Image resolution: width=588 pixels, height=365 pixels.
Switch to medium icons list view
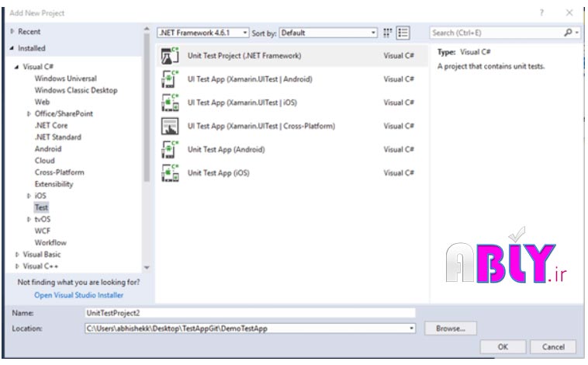coord(403,33)
